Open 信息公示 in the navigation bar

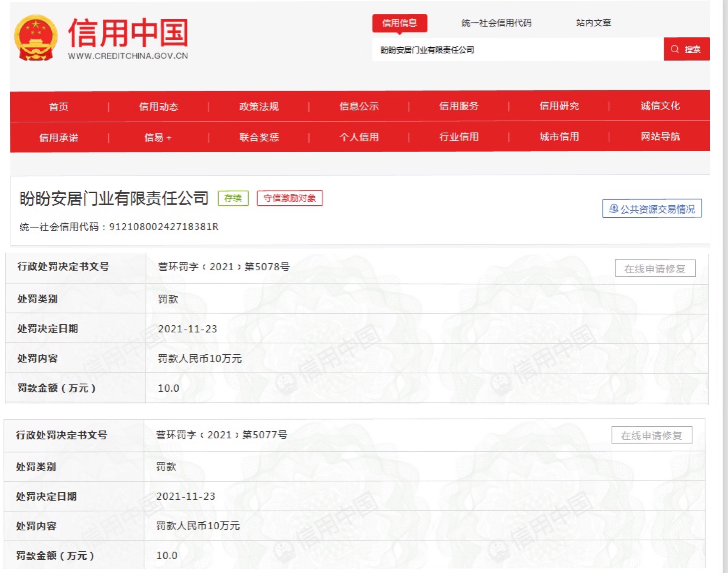point(359,106)
